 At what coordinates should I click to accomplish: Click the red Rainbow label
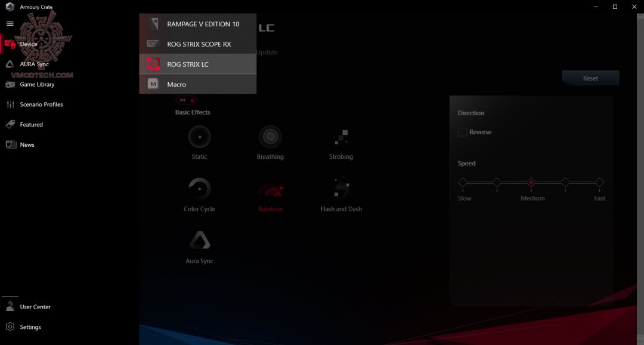click(x=270, y=209)
